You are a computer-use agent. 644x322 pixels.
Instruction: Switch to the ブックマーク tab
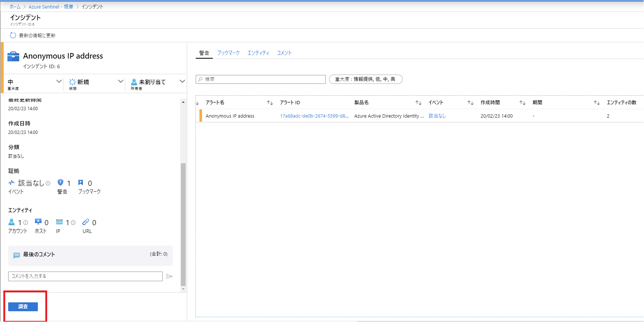coord(228,53)
